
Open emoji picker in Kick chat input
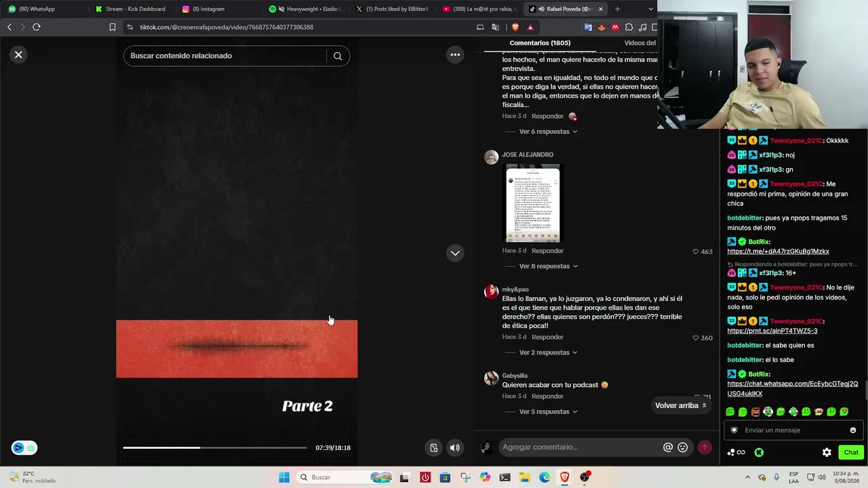click(852, 430)
